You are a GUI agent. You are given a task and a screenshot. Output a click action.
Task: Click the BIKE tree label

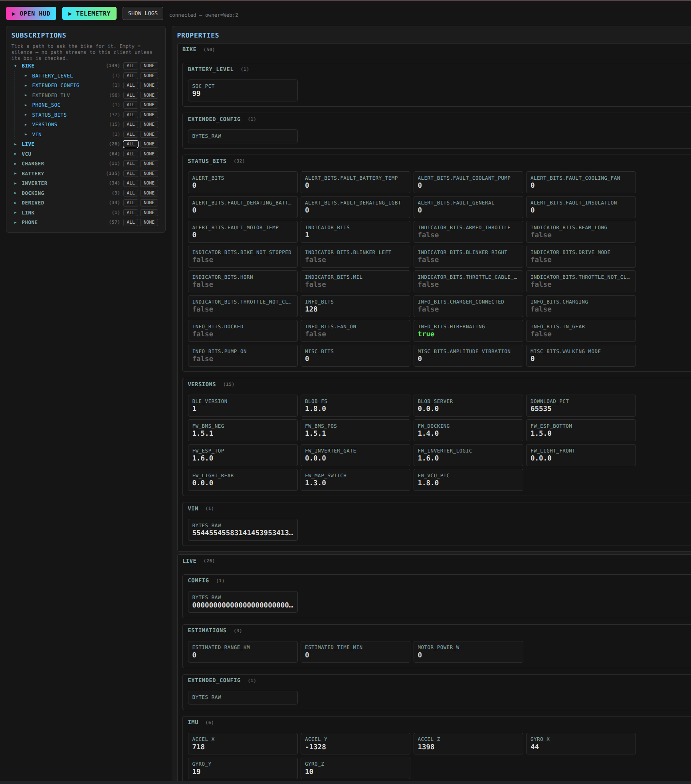[28, 66]
